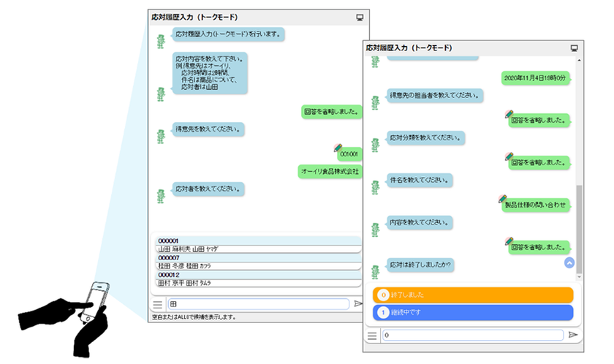The height and width of the screenshot is (364, 614).
Task: Click send arrow in left chat input
Action: point(357,304)
